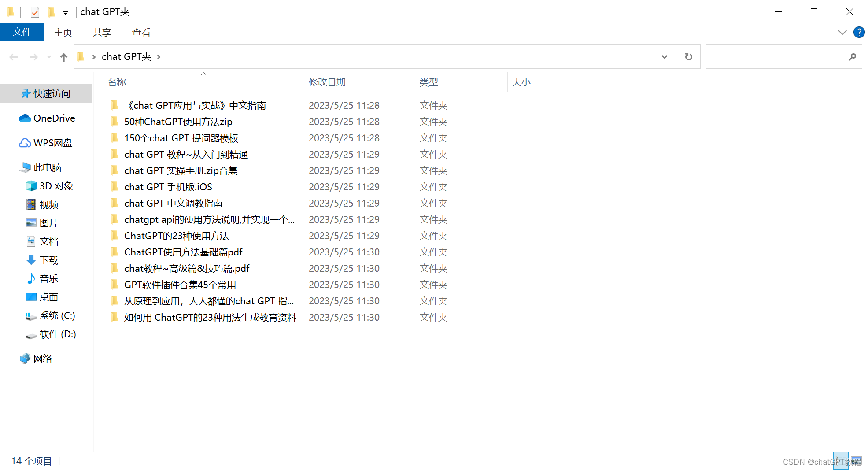Open 系统 (C:) drive in navigation pane

pos(51,315)
